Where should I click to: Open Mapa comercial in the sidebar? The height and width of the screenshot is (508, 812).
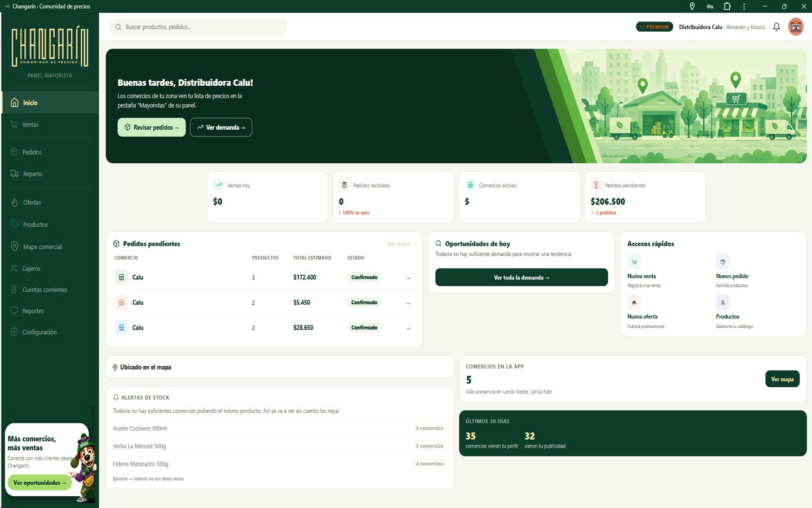pos(50,247)
